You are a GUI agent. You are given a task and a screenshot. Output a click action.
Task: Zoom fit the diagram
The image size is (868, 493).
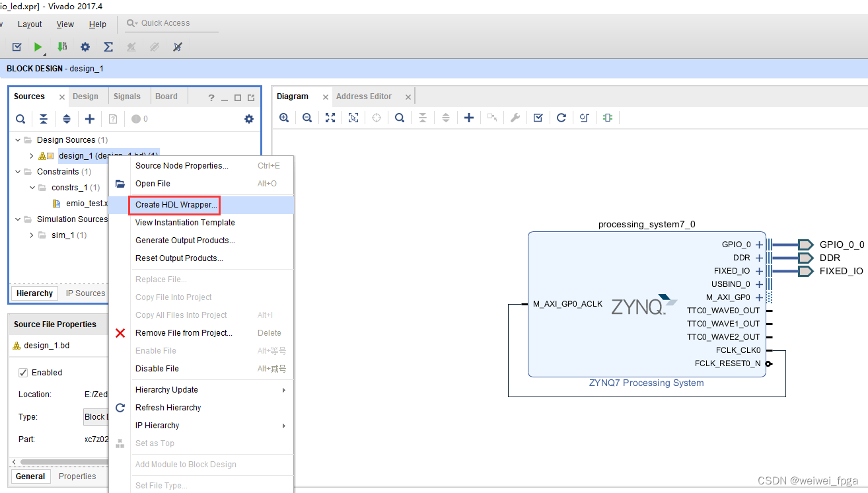pyautogui.click(x=330, y=118)
